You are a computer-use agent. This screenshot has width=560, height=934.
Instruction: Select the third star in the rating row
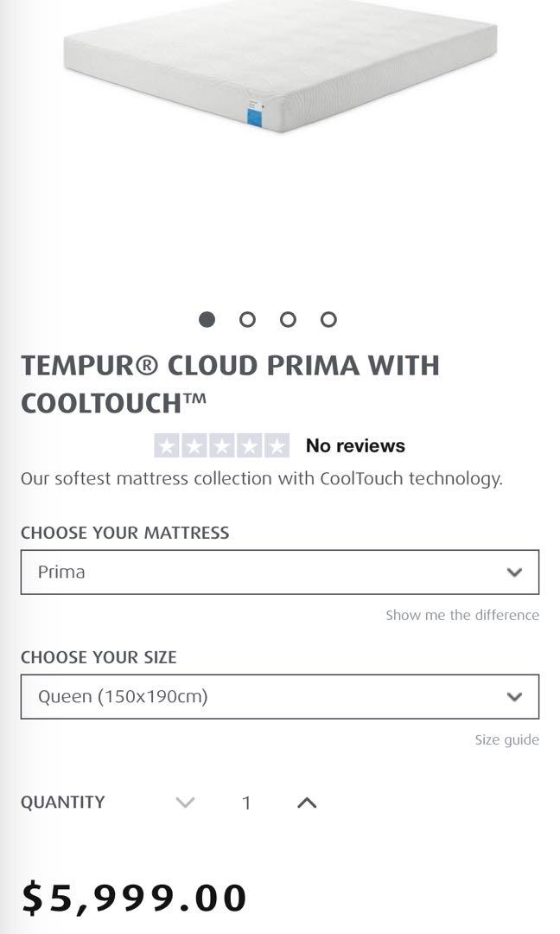[221, 445]
